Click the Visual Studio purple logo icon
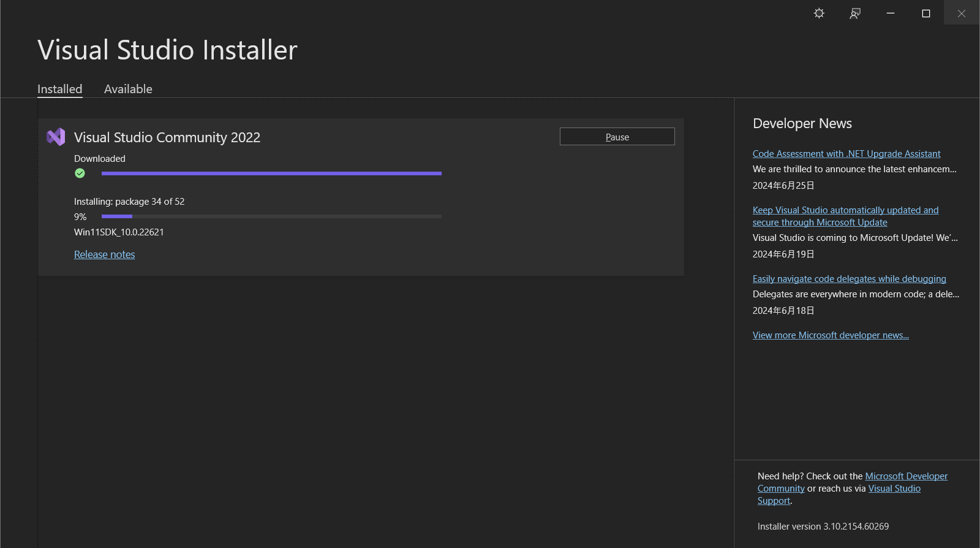 pos(56,137)
